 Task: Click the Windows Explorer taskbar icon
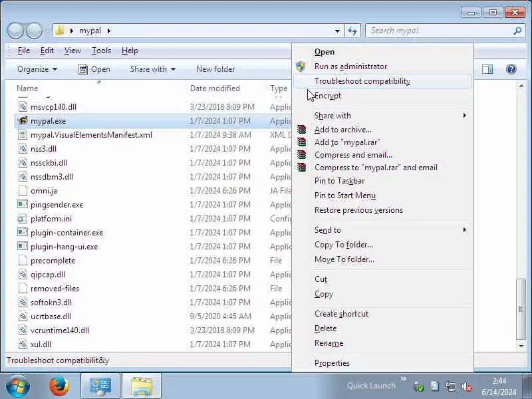(x=142, y=386)
